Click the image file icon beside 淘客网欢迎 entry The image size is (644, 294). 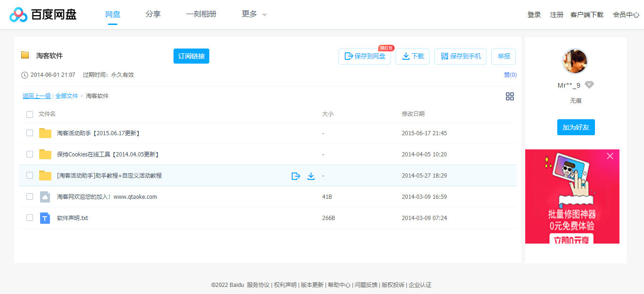45,196
